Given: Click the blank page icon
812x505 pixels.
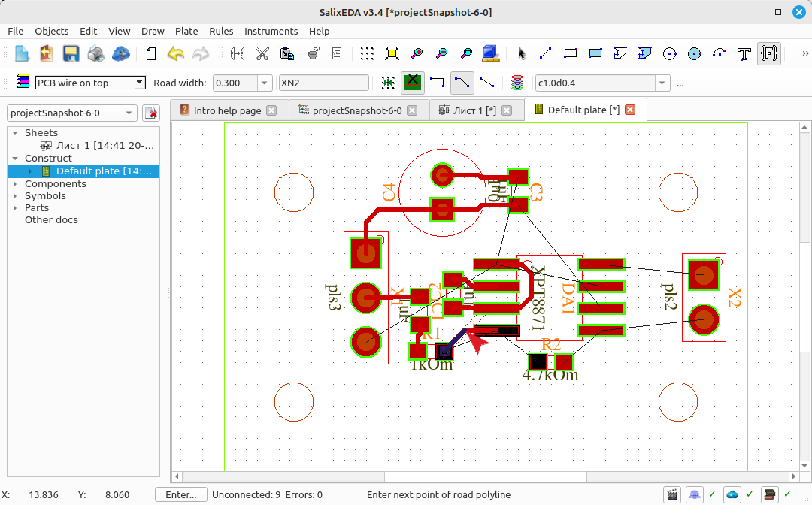Looking at the screenshot, I should (x=150, y=53).
